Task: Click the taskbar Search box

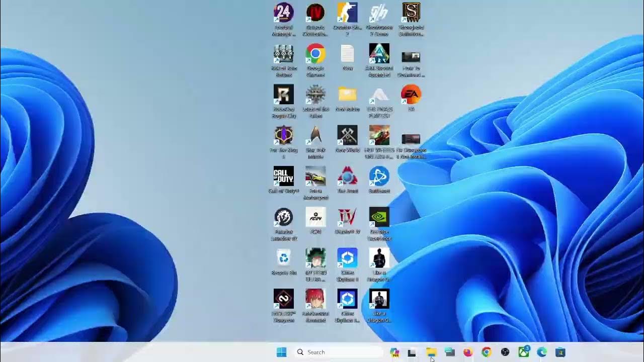Action: point(338,352)
